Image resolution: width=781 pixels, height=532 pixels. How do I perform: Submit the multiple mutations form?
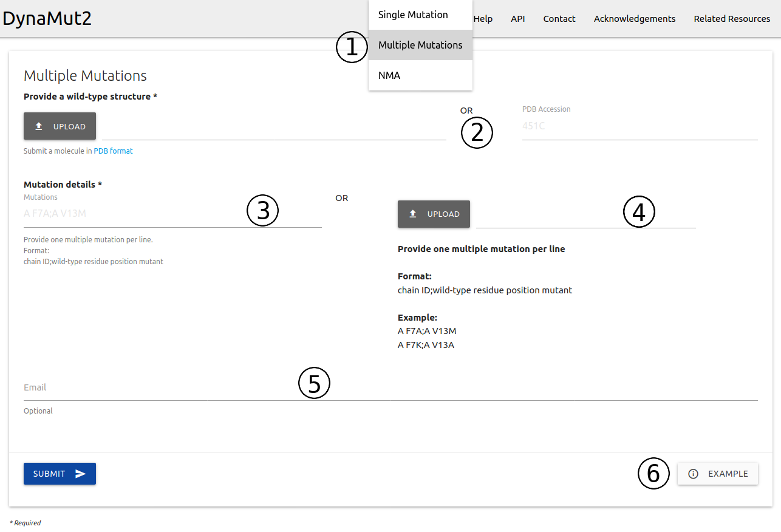60,474
